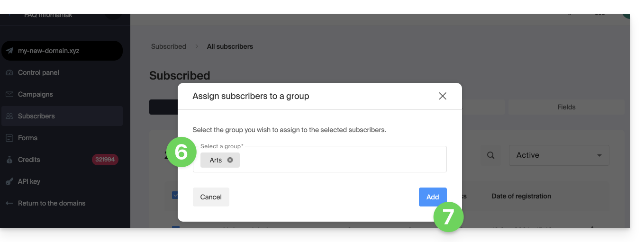This screenshot has height=242, width=644.
Task: Remove the Arts group chip
Action: [230, 160]
